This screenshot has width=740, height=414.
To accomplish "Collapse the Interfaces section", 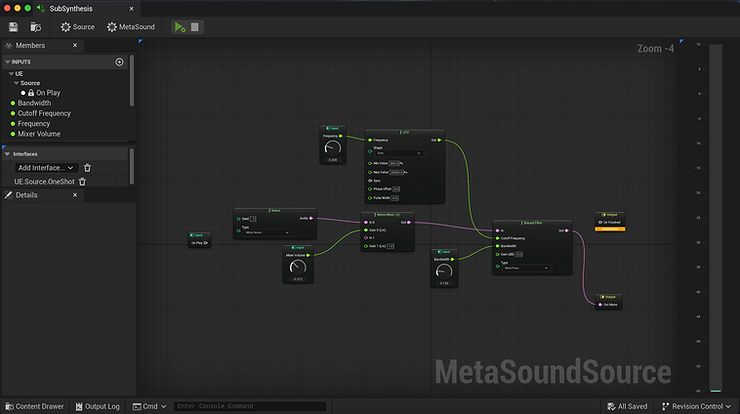I will pyautogui.click(x=7, y=154).
